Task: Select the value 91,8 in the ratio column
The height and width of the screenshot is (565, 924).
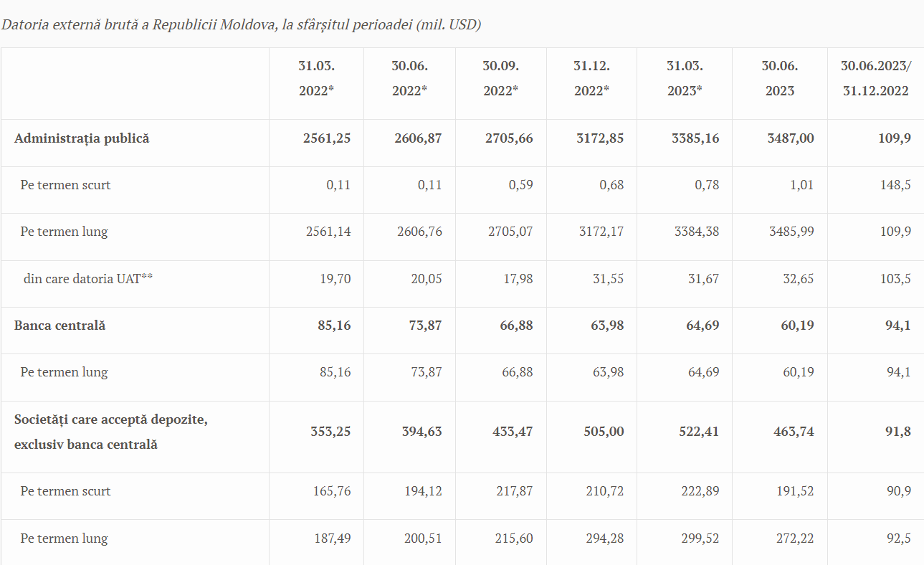Action: [898, 432]
